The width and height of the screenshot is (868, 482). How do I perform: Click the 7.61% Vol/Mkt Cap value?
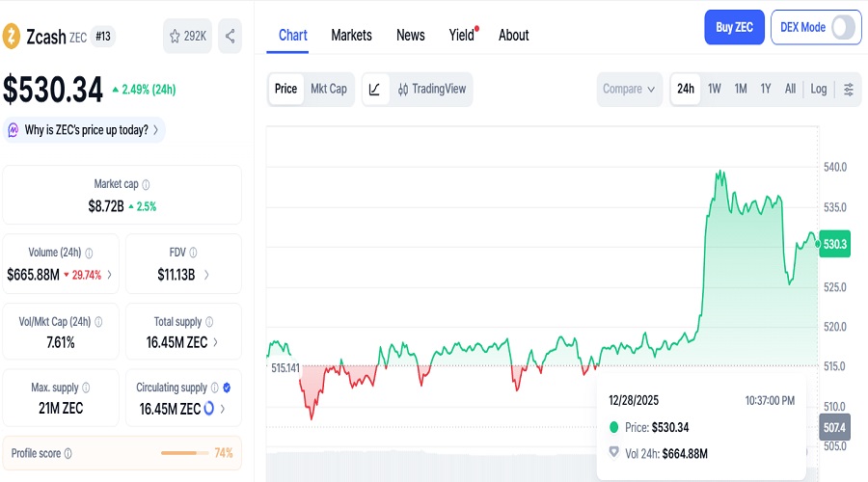(x=61, y=342)
